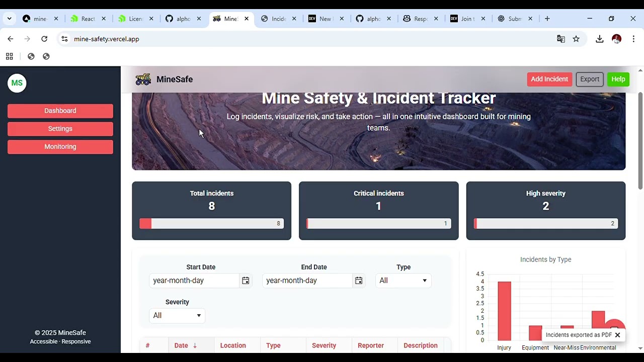This screenshot has height=362, width=644.
Task: Reload the page with the refresh icon
Action: tap(44, 39)
